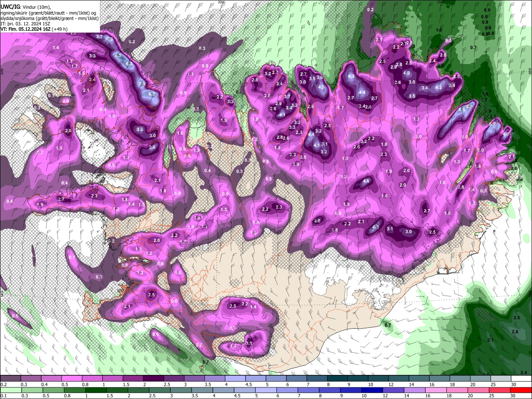Click the 3.6 precipitation value on the map
Screen dimensions: 532x399
152,147
